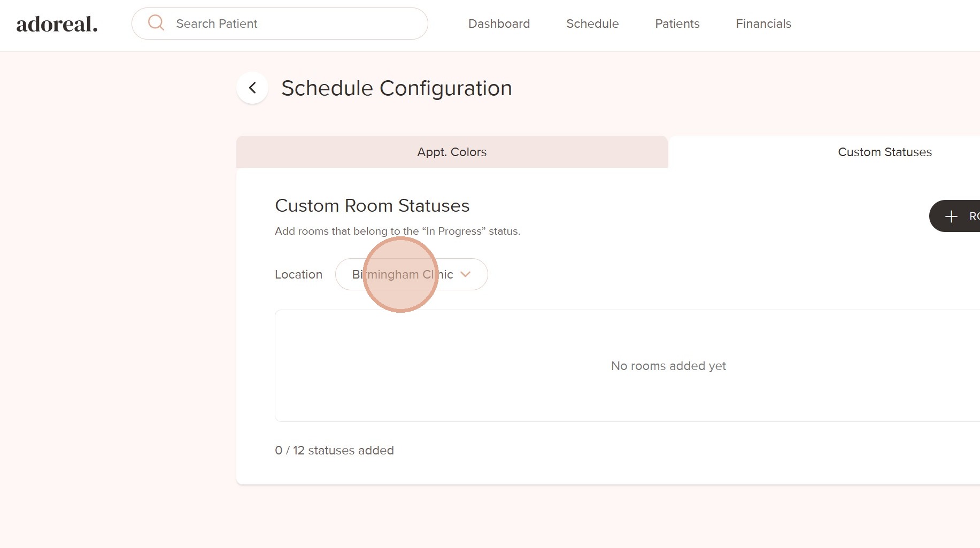
Task: Click the magnifier search icon
Action: coord(156,23)
